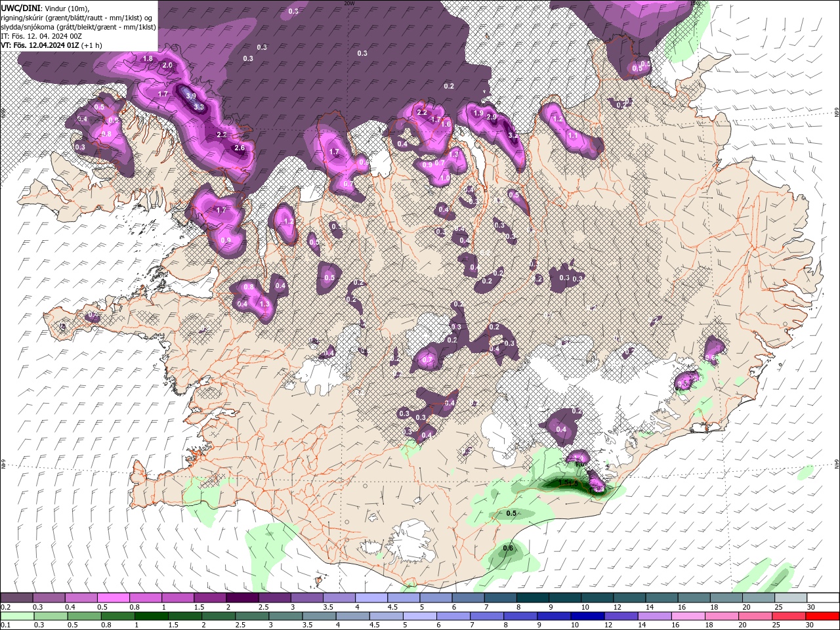Click the lavender 4 swatch in snow scale
This screenshot has width=840, height=630.
point(371,598)
